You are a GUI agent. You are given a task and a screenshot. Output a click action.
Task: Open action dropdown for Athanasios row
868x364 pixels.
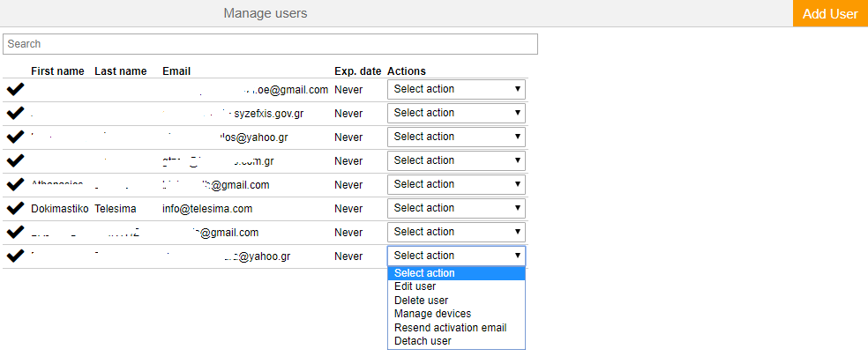tap(456, 184)
